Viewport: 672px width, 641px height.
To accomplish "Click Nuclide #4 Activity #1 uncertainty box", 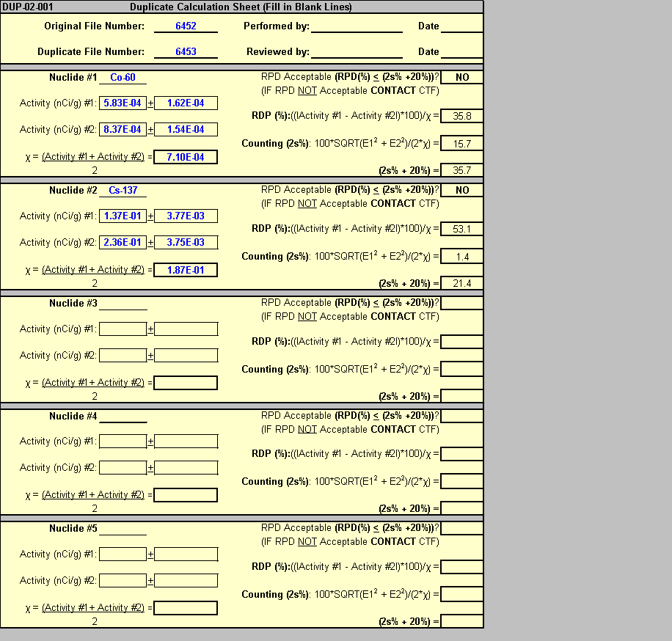I will click(x=186, y=442).
